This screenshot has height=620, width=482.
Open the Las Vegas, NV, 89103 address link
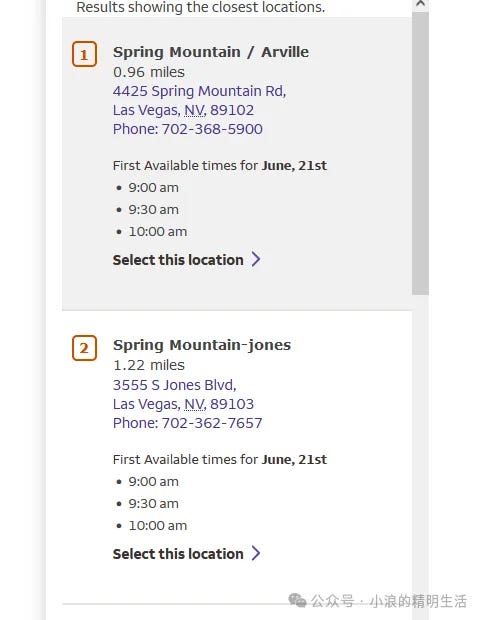[183, 404]
